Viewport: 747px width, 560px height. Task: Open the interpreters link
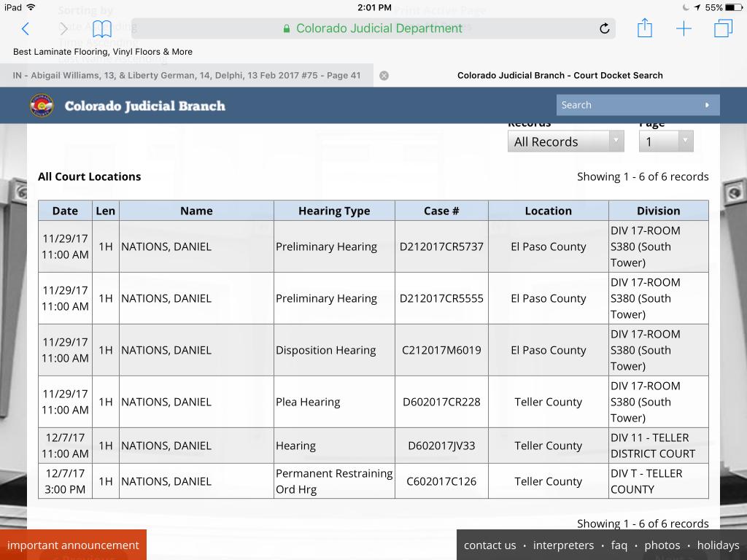point(563,545)
